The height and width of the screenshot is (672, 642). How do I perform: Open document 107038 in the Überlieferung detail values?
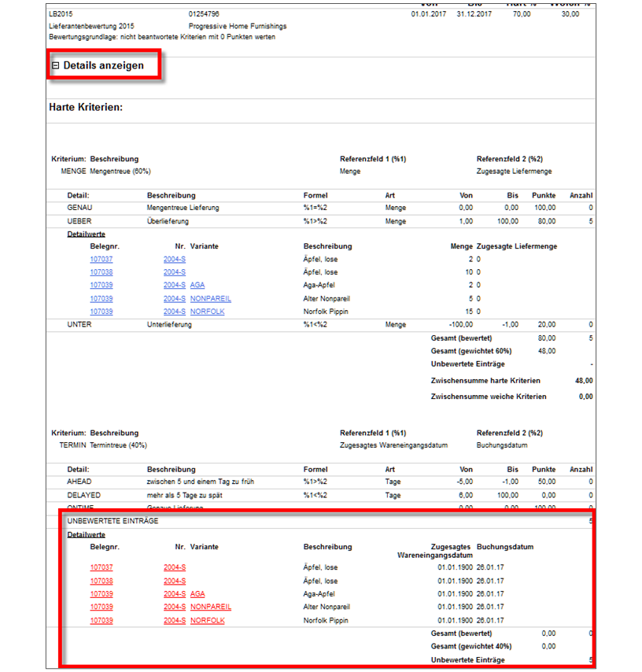(x=101, y=272)
